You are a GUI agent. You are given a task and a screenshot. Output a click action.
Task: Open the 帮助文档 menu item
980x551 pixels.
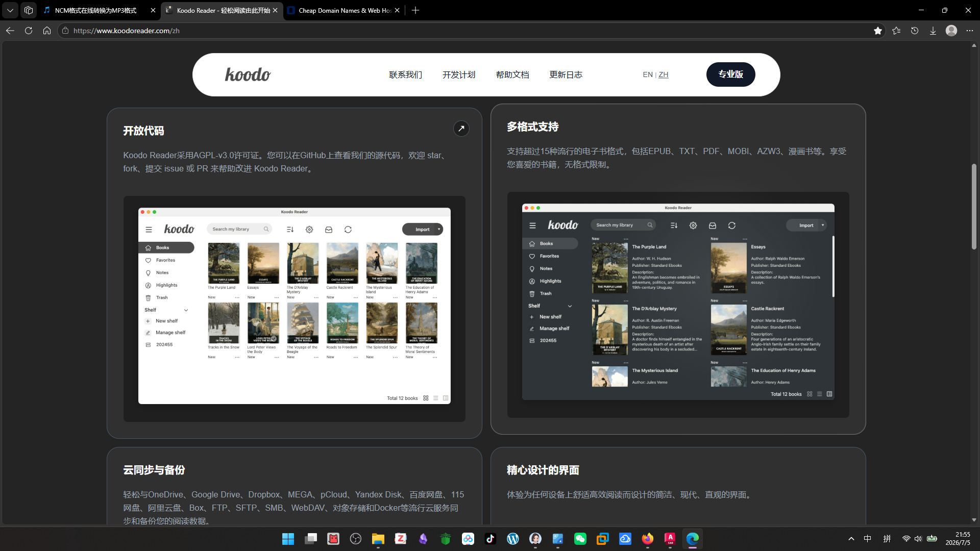pyautogui.click(x=512, y=74)
